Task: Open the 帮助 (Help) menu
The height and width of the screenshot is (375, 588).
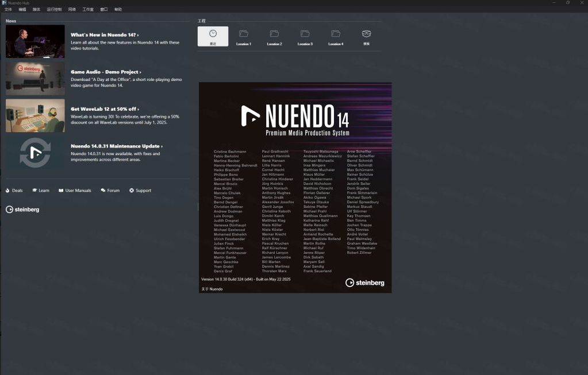Action: [x=118, y=10]
